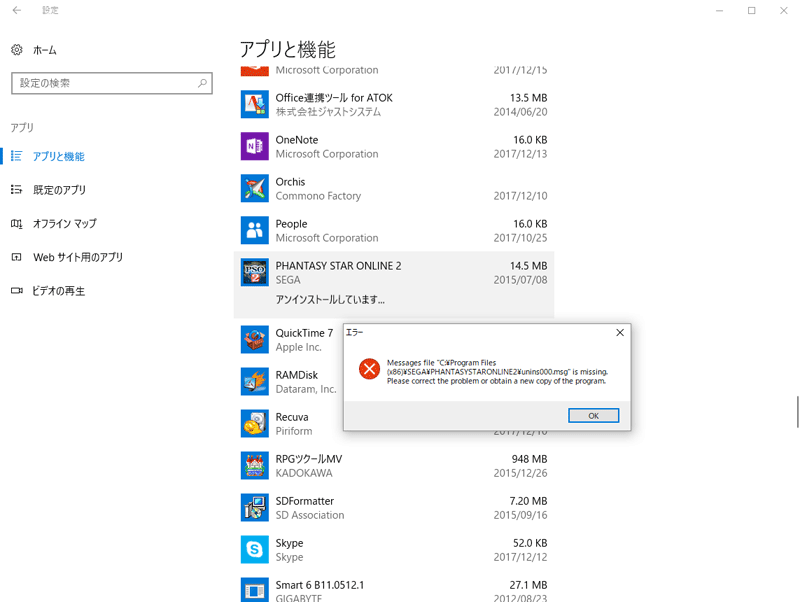The width and height of the screenshot is (800, 602).
Task: Click RPGツクールMV app name
Action: [309, 459]
